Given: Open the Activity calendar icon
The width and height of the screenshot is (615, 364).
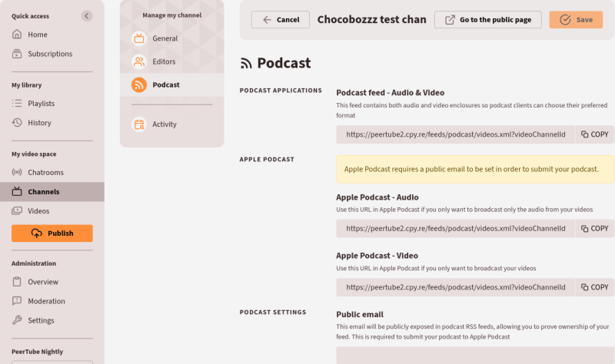Looking at the screenshot, I should (139, 124).
